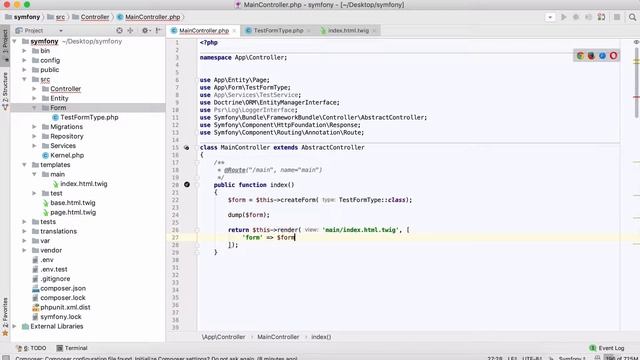Screen dimensions: 640x360
Task: Open in Safari browser icon
Action: (602, 56)
